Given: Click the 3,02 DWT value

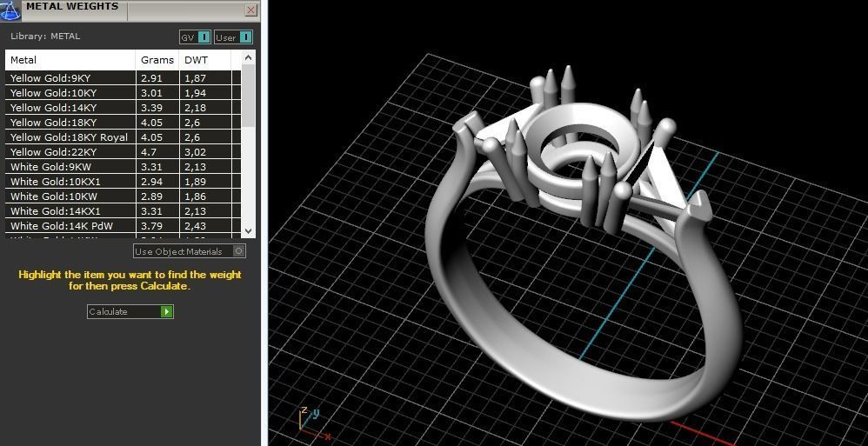Looking at the screenshot, I should click(x=196, y=151).
